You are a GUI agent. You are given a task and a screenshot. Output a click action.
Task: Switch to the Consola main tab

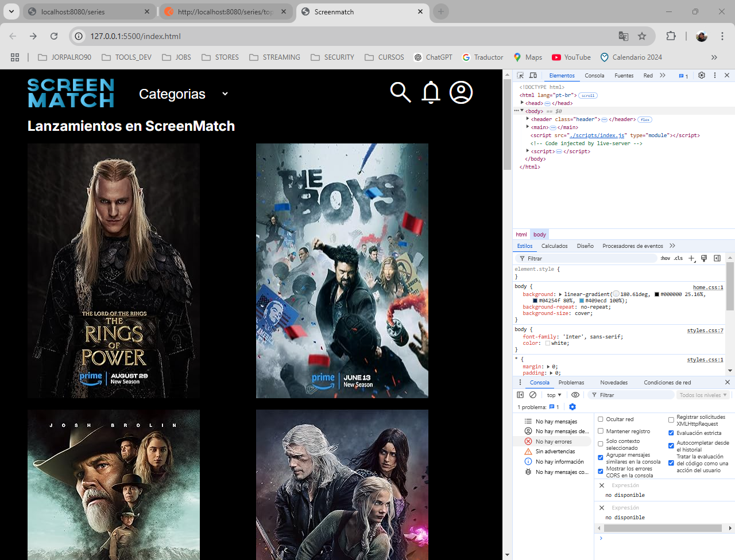coord(594,76)
